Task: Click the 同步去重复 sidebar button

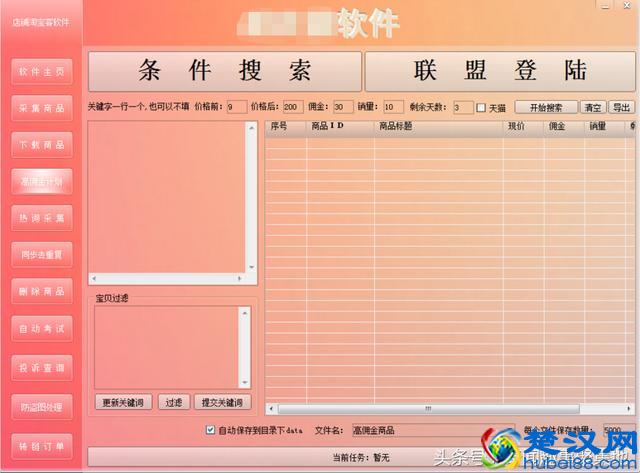Action: pos(42,255)
